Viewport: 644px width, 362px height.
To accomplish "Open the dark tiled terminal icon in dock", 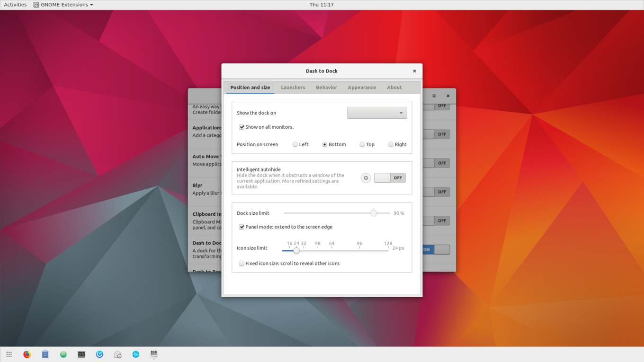I will 81,354.
